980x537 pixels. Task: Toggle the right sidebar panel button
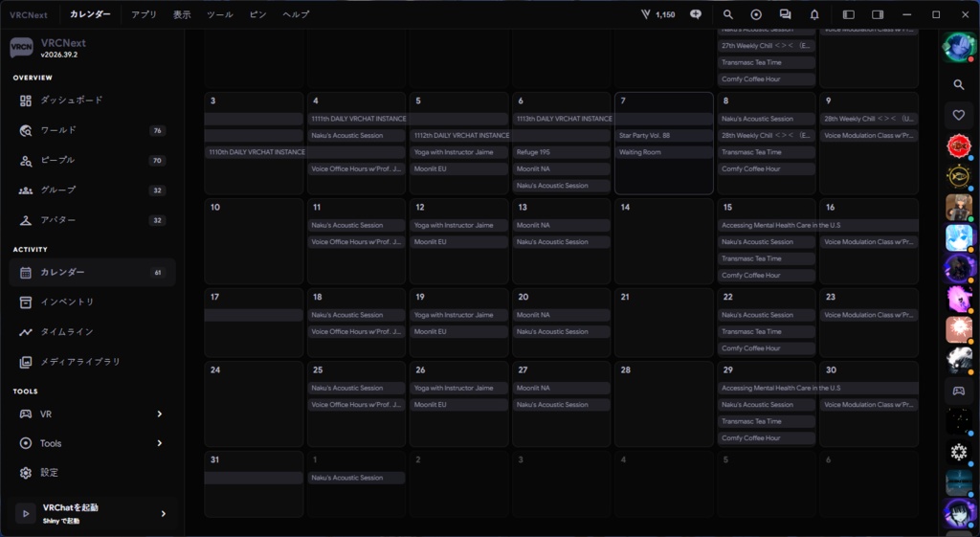click(x=878, y=14)
